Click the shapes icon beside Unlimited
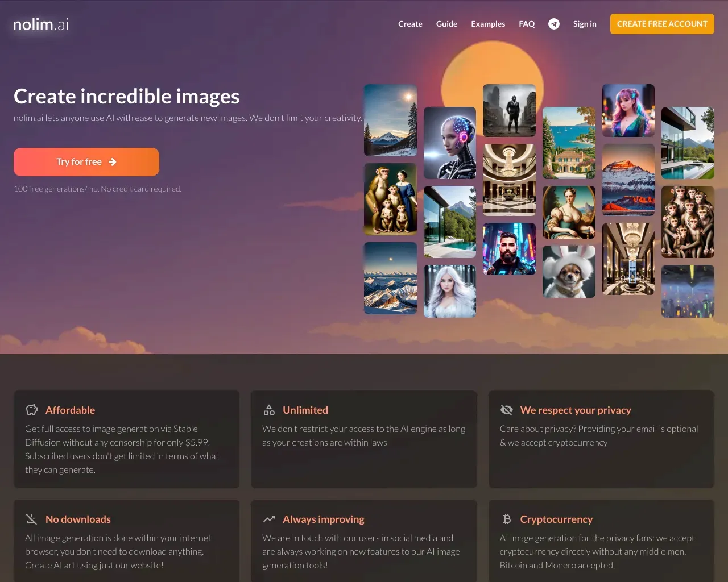Viewport: 728px width, 582px height. click(x=269, y=410)
